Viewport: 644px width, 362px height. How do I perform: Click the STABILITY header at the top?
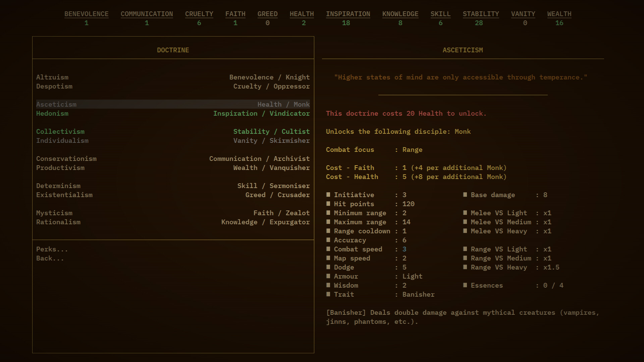481,14
